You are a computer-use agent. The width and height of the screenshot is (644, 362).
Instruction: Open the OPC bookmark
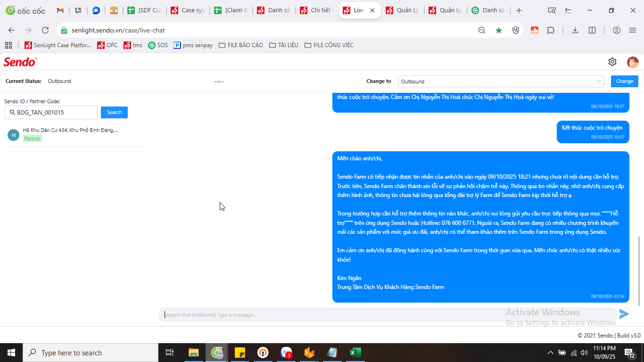click(x=107, y=45)
